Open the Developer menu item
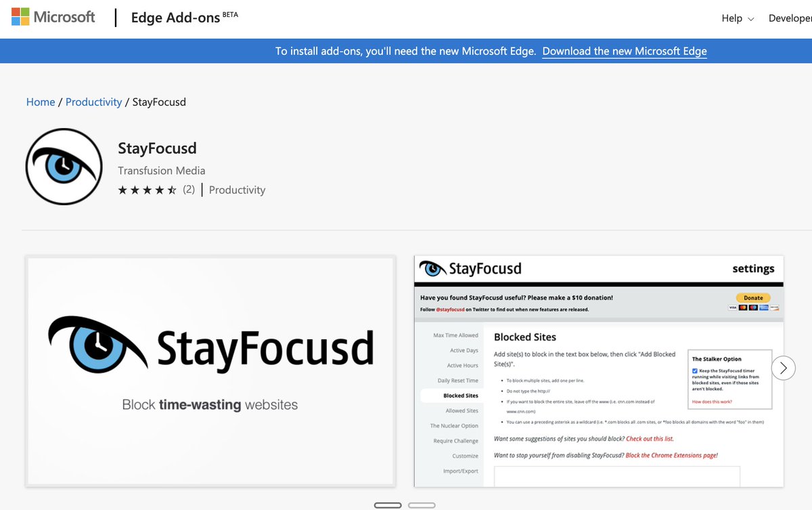Viewport: 812px width, 510px height. tap(790, 18)
